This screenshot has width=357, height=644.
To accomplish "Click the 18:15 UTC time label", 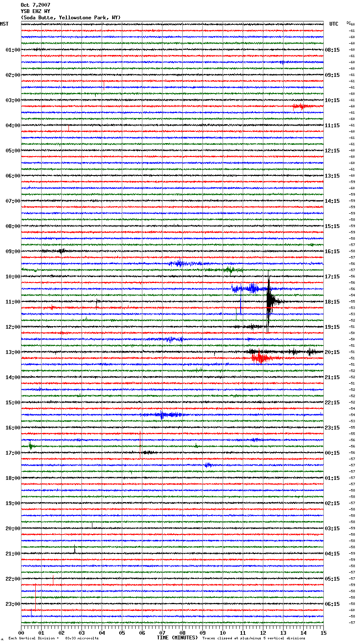I will [332, 302].
